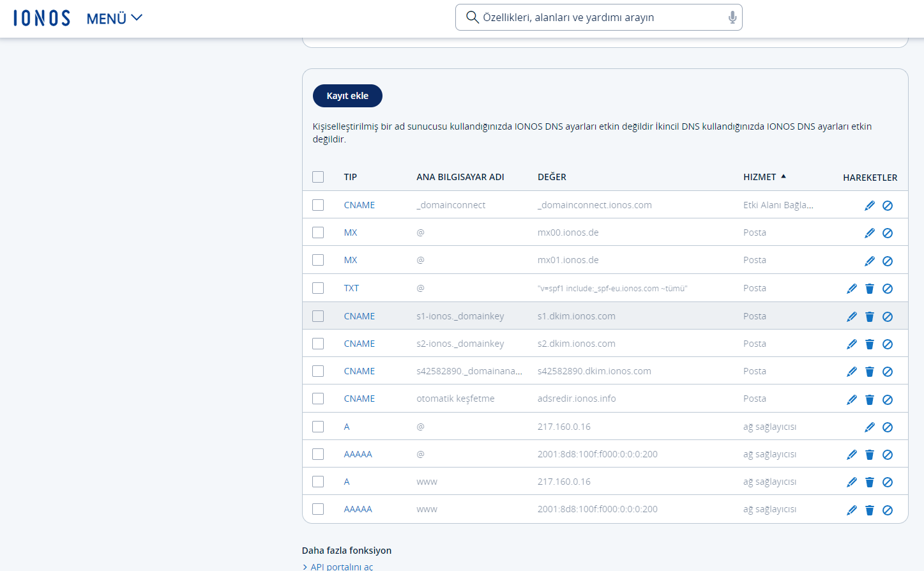Check the s2-ionos._domainkey row checkbox
The image size is (924, 571).
(318, 344)
